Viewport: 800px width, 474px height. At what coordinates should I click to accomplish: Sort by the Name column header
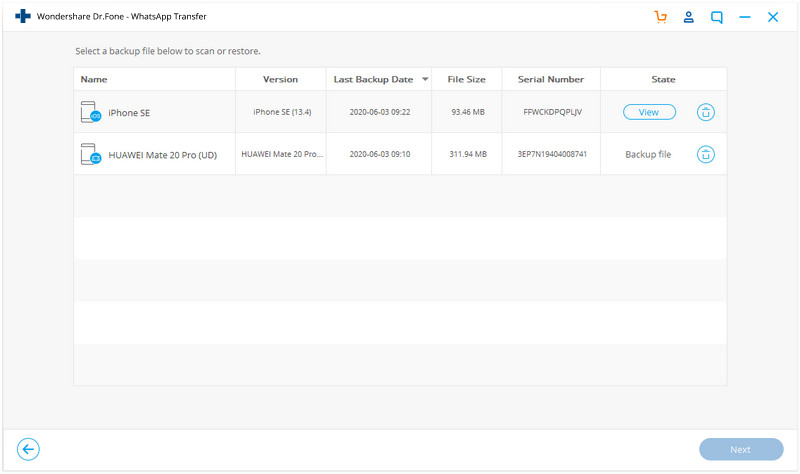click(94, 79)
